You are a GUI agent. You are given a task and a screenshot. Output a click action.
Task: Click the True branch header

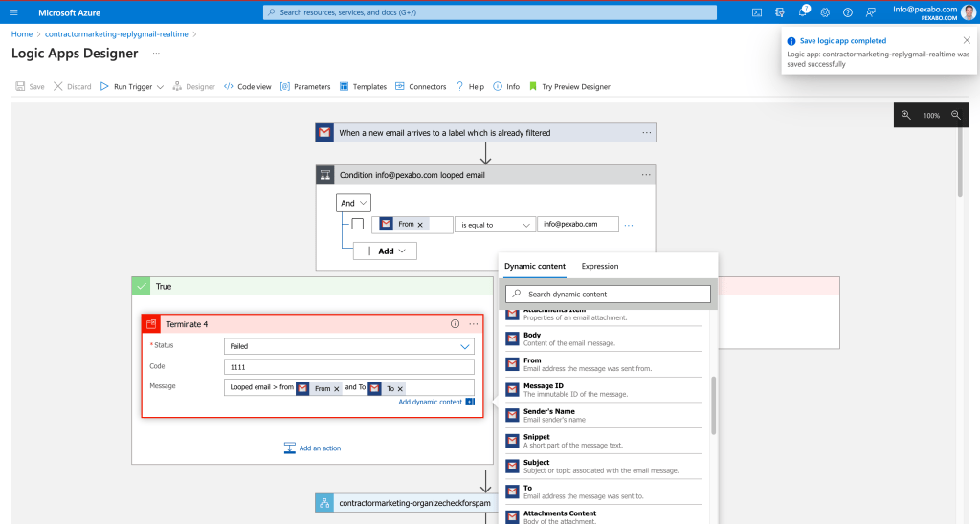[x=313, y=286]
